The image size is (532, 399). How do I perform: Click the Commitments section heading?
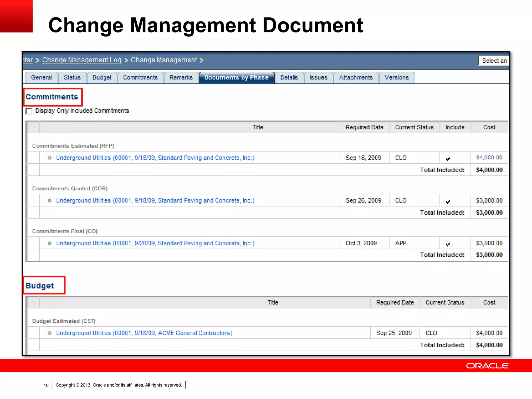click(x=52, y=97)
